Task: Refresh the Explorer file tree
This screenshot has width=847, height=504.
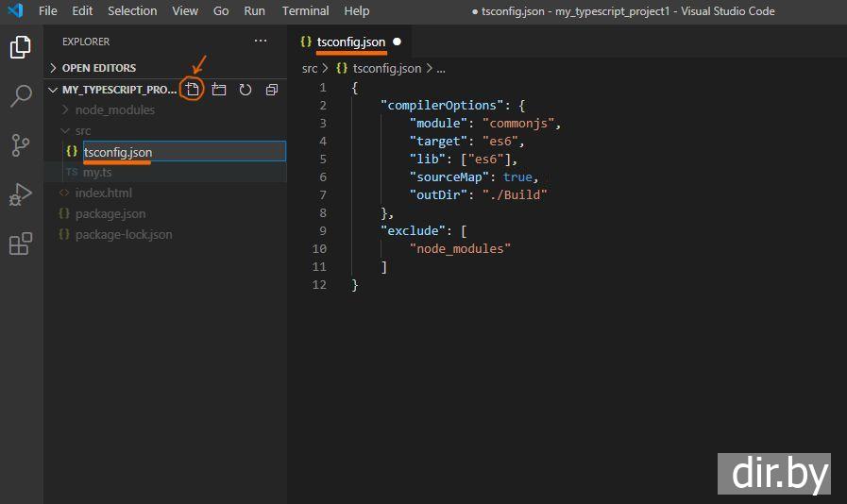Action: pos(246,90)
